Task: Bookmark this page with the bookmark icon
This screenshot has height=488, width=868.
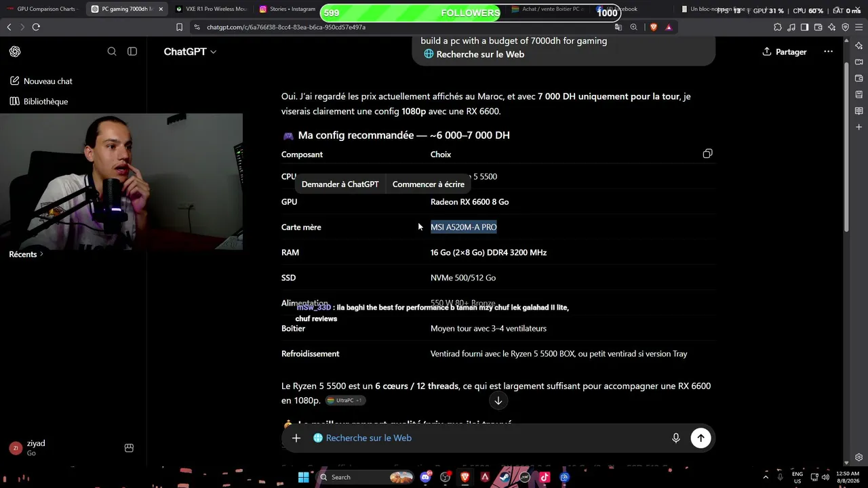Action: tap(179, 27)
